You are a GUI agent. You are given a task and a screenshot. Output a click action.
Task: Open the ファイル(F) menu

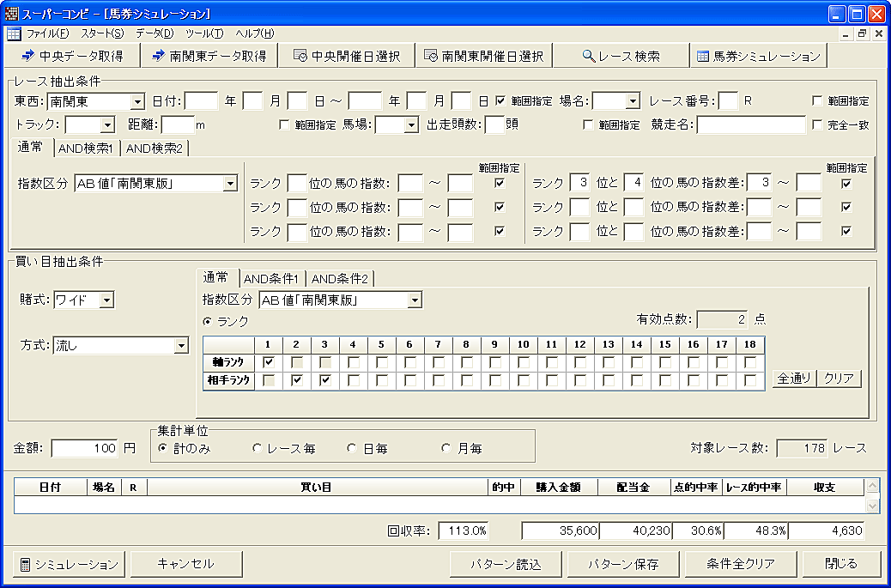click(48, 33)
